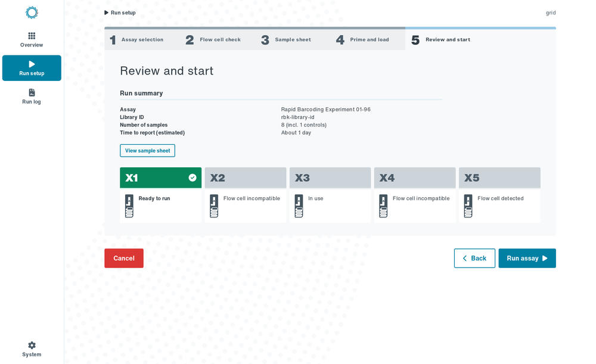Click the 'In use' status under X3
Viewport: 596px width, 364px height.
(315, 198)
